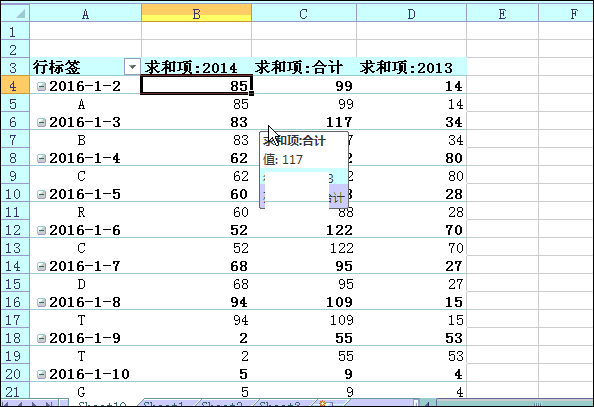Click cell D20 showing bold 4

pos(411,373)
